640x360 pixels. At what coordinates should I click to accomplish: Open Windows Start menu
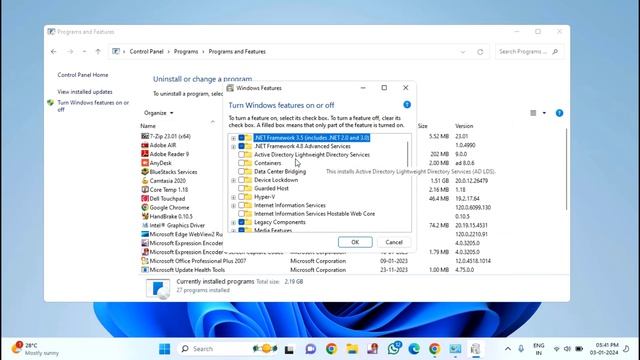(164, 349)
